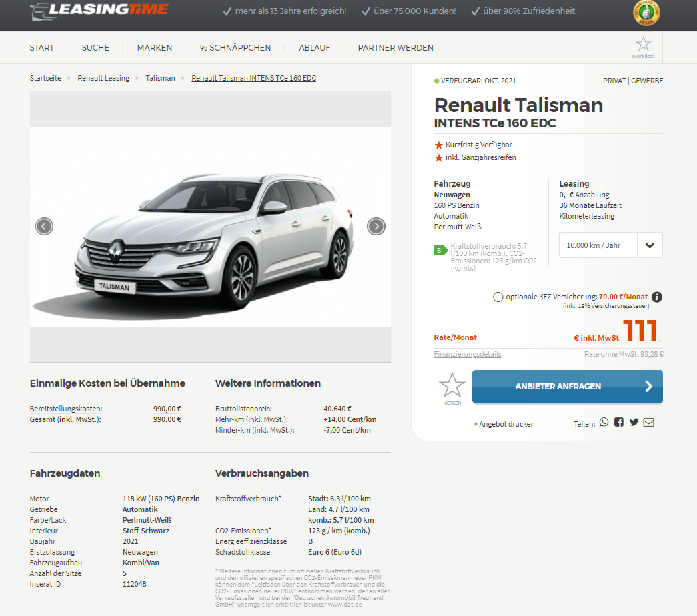Image resolution: width=697 pixels, height=616 pixels.
Task: Click Renault Talisman INTENS TCe 160 EDC breadcrumb
Action: (254, 78)
